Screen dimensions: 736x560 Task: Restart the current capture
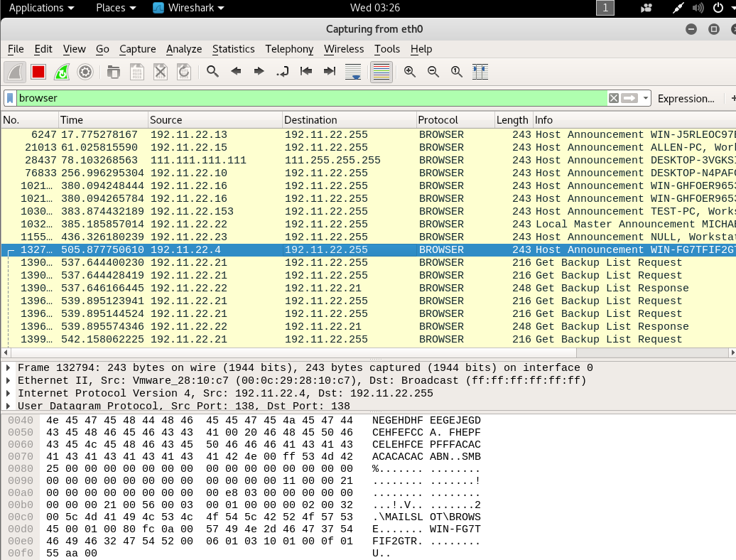click(x=62, y=72)
